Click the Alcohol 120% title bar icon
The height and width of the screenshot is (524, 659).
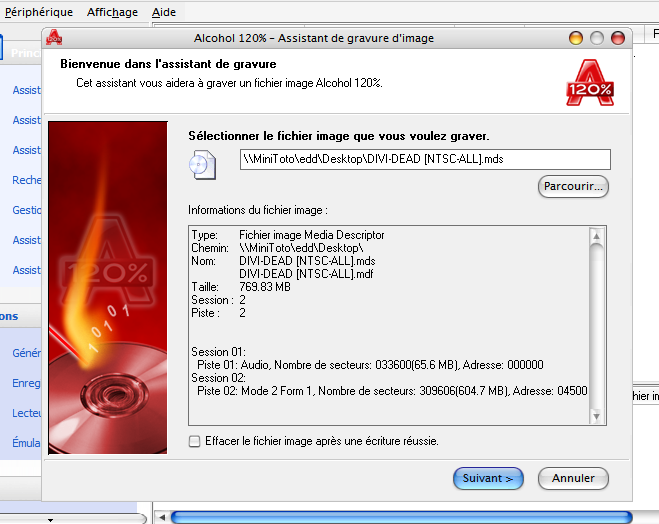point(55,38)
